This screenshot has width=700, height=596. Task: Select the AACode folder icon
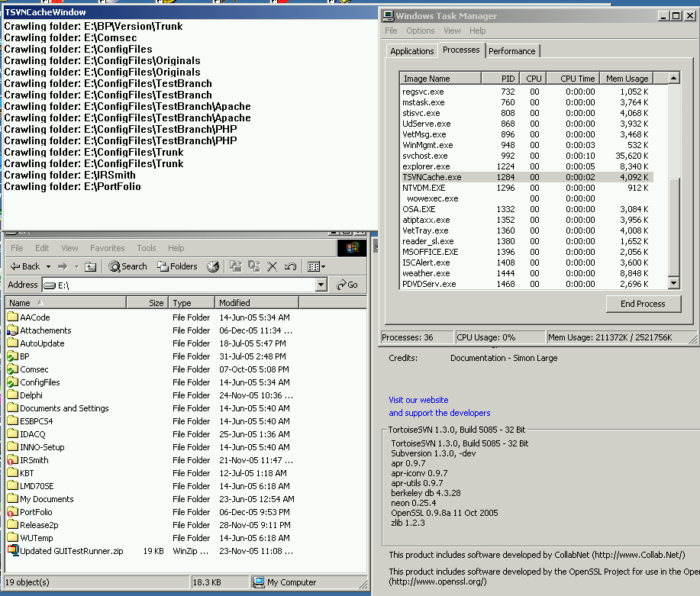coord(12,317)
